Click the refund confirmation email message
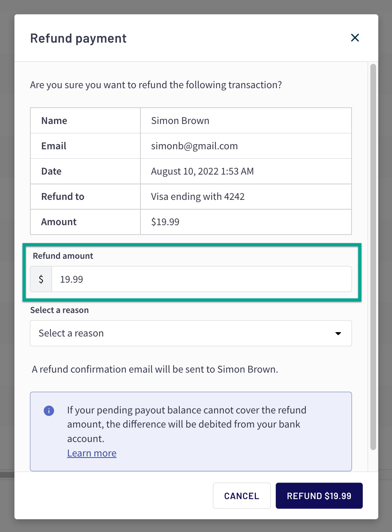Screen dimensions: 392x532 tap(155, 369)
